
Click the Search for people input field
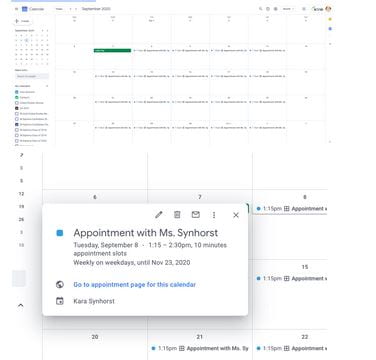point(32,76)
